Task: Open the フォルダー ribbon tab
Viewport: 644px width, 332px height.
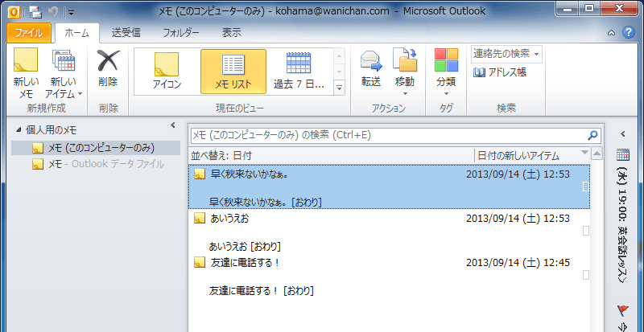Action: tap(181, 33)
